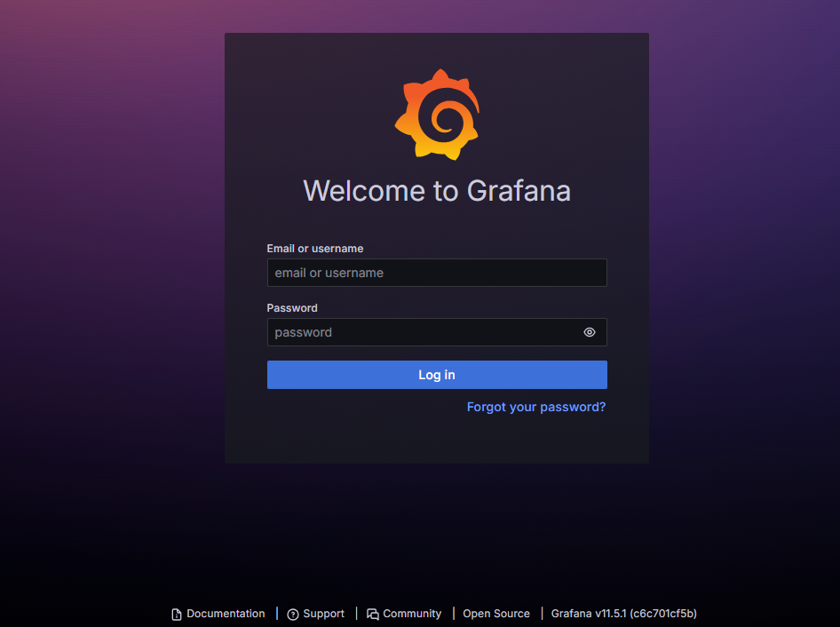Image resolution: width=840 pixels, height=627 pixels.
Task: Visit the Support footer link
Action: 323,613
